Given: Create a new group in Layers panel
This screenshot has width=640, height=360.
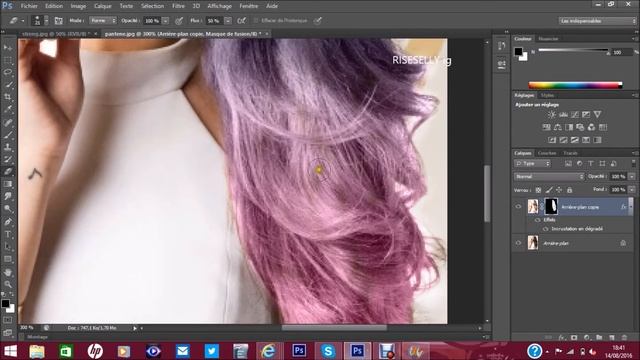Looking at the screenshot, I should tap(599, 338).
